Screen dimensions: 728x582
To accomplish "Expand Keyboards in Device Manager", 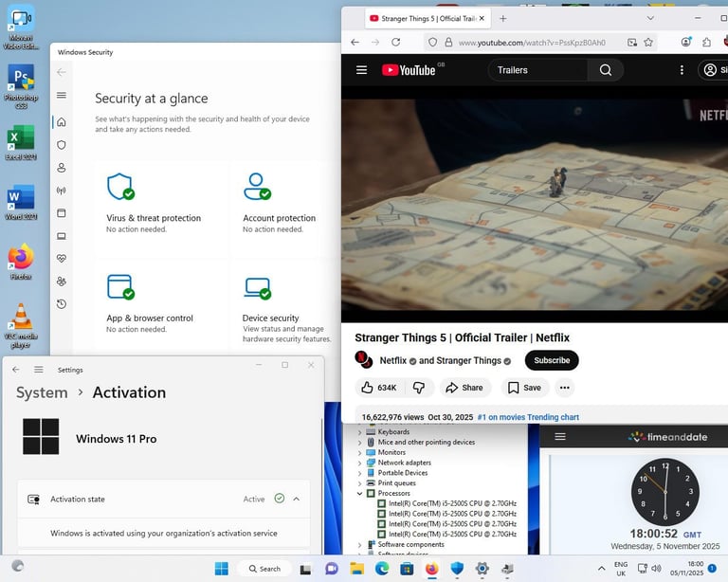I will click(360, 432).
